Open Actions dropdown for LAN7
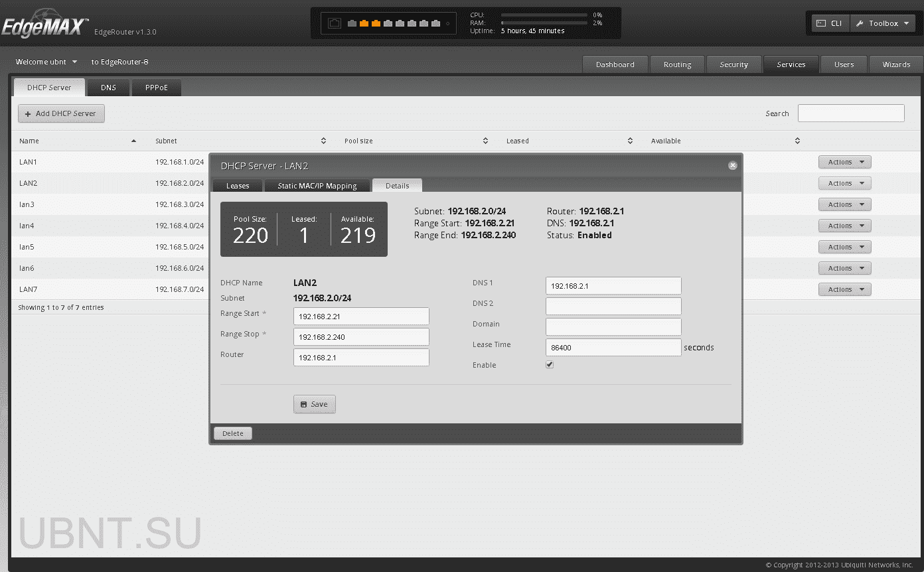924x572 pixels. [844, 289]
